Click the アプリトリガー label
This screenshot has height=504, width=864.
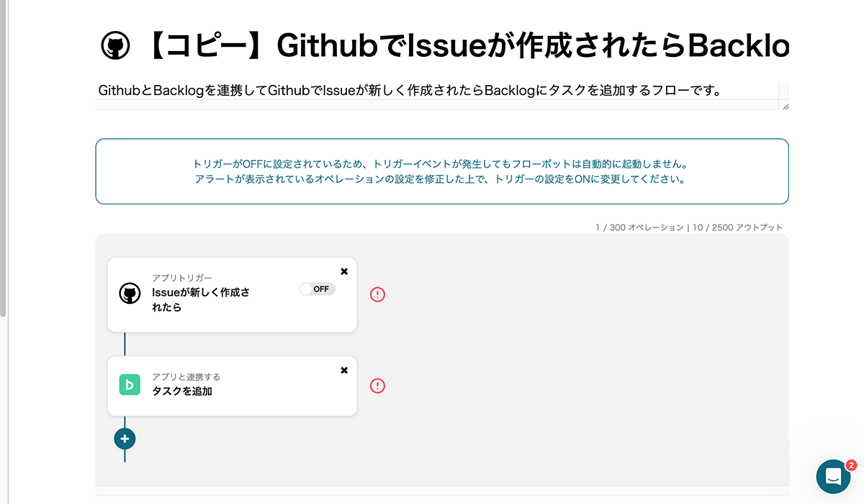(x=182, y=278)
